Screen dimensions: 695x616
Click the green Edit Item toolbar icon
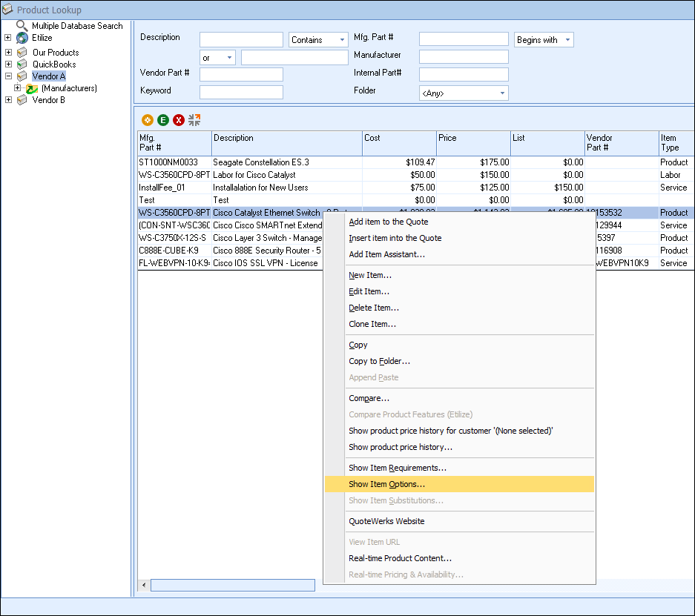pos(163,120)
